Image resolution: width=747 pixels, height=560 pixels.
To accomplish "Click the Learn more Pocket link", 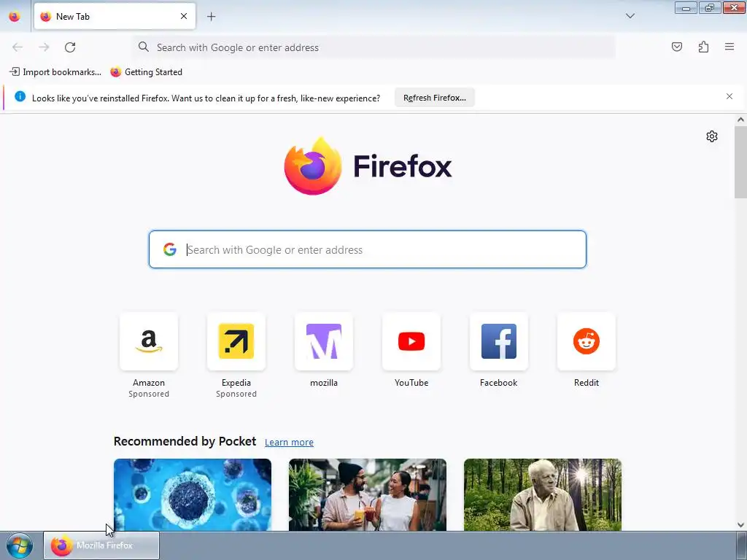I will (x=289, y=443).
